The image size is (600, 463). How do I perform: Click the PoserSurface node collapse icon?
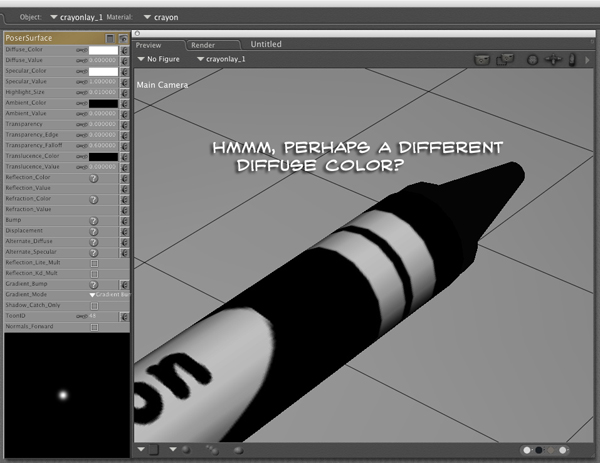click(x=110, y=37)
